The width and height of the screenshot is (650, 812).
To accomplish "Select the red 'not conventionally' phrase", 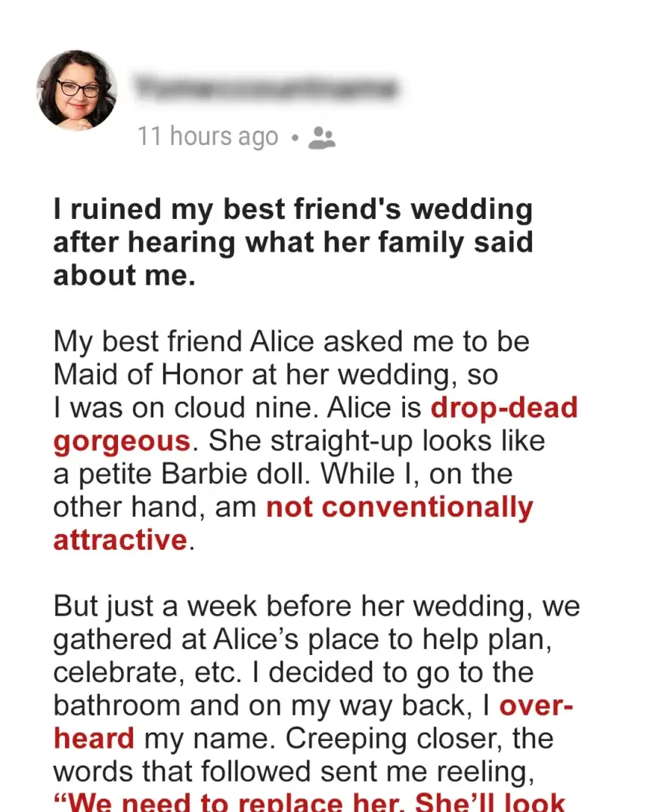I will pyautogui.click(x=399, y=507).
